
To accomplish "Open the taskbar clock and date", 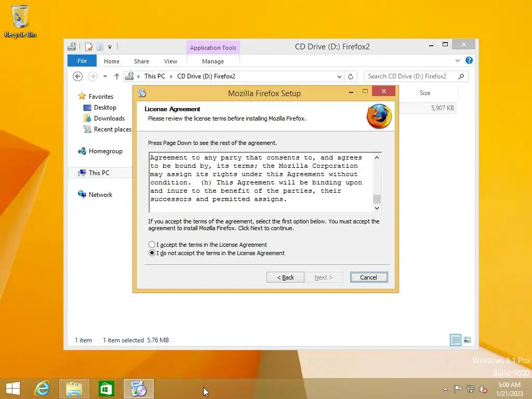I will [509, 389].
